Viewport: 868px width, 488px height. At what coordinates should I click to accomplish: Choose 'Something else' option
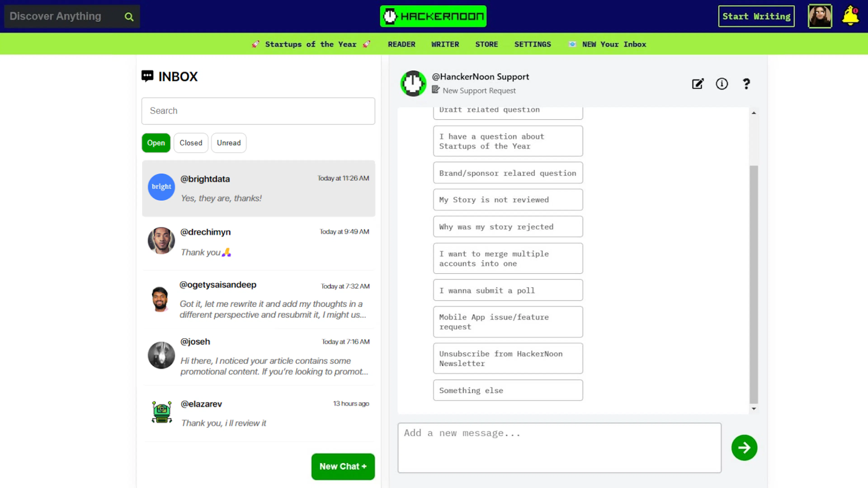click(x=508, y=390)
